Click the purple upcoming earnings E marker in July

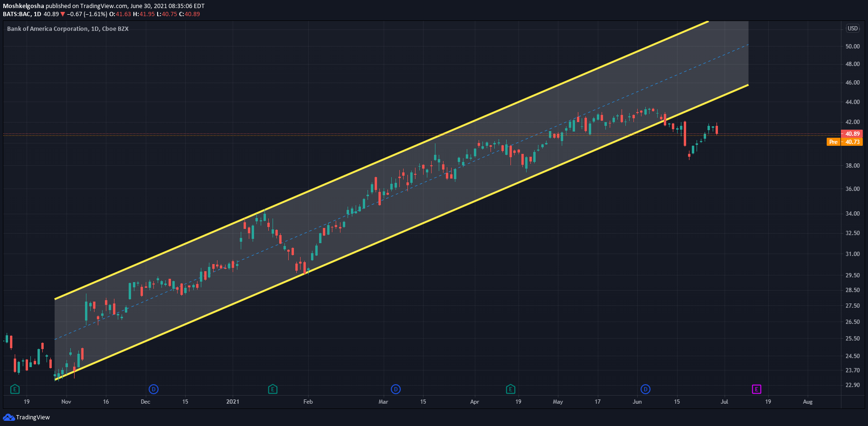point(756,389)
